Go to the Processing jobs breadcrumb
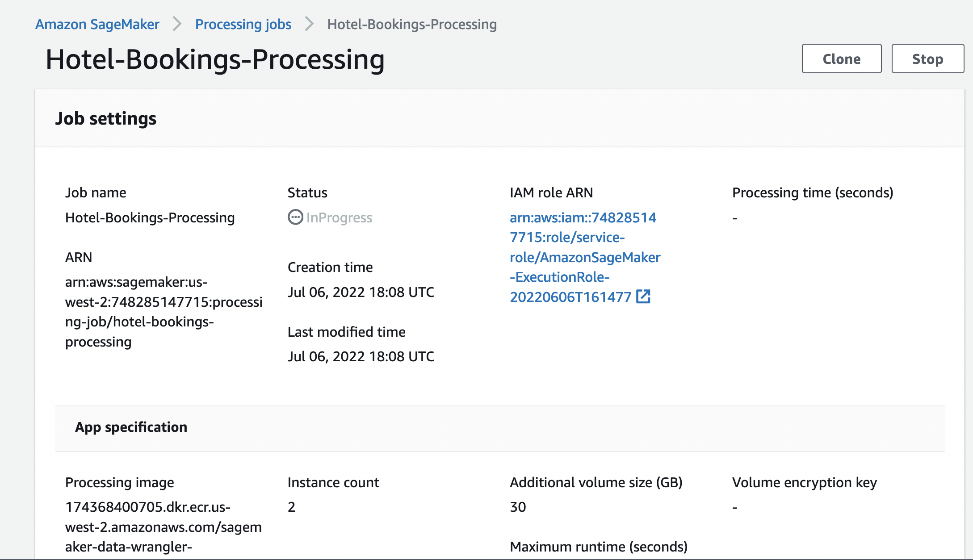The image size is (973, 560). [243, 24]
